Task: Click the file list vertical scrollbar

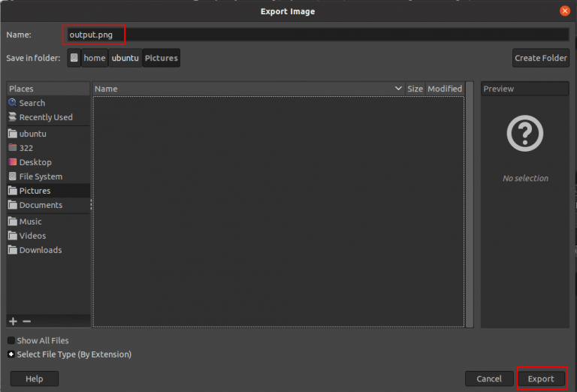Action: [469, 204]
